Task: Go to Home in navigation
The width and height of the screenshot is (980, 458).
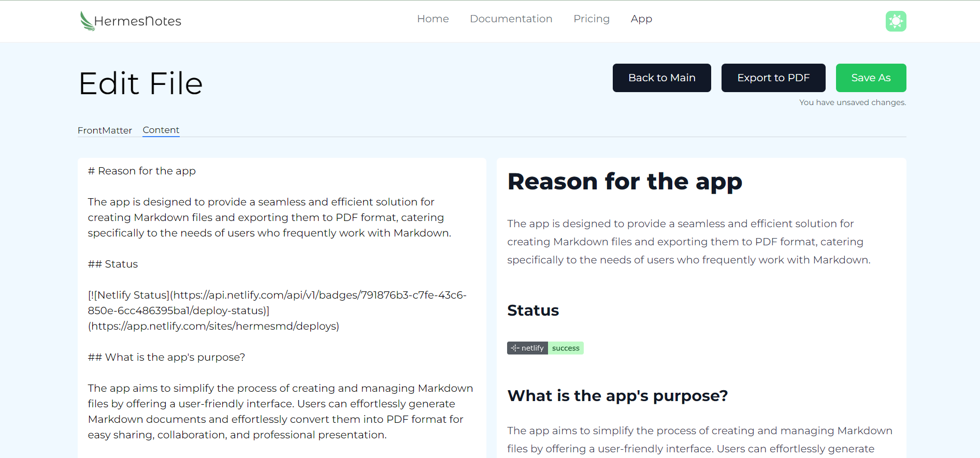Action: [x=433, y=19]
